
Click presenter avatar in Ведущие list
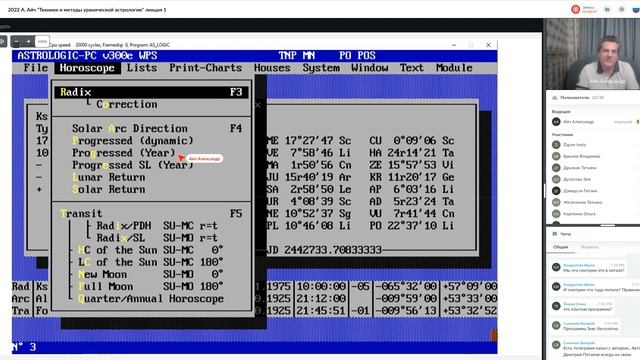pyautogui.click(x=556, y=122)
